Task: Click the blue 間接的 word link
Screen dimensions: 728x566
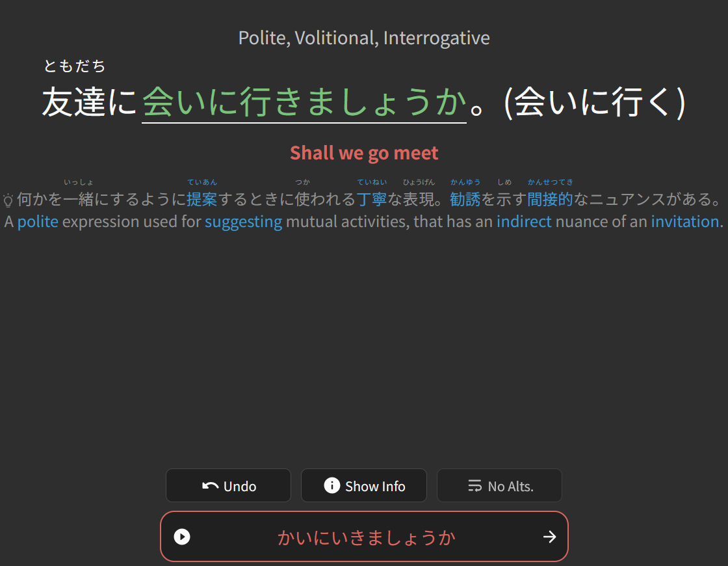Action: point(550,199)
